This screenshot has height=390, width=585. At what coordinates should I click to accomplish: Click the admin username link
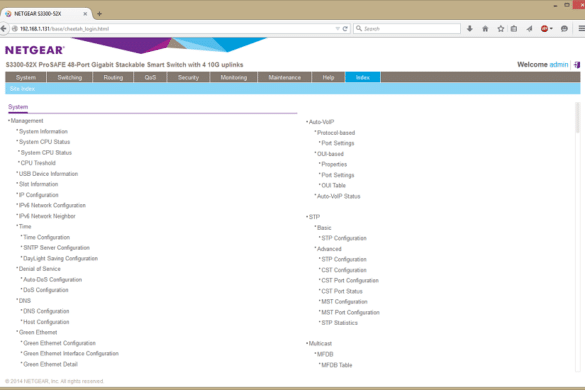pos(559,65)
